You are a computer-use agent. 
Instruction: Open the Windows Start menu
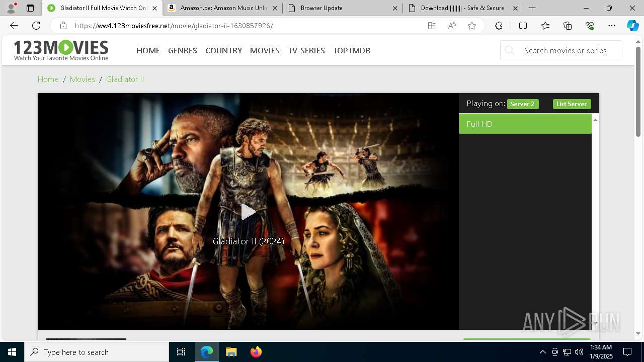point(12,352)
